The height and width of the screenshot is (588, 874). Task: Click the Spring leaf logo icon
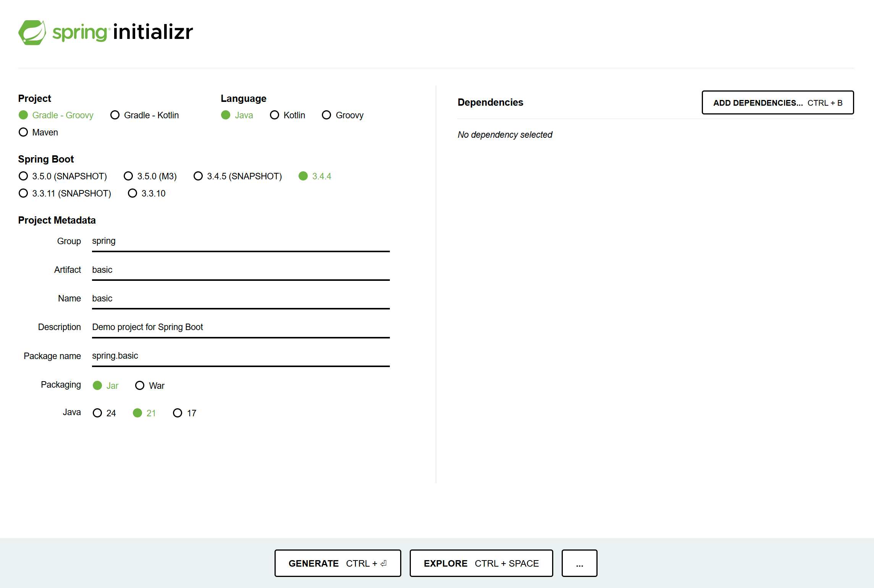pos(32,32)
